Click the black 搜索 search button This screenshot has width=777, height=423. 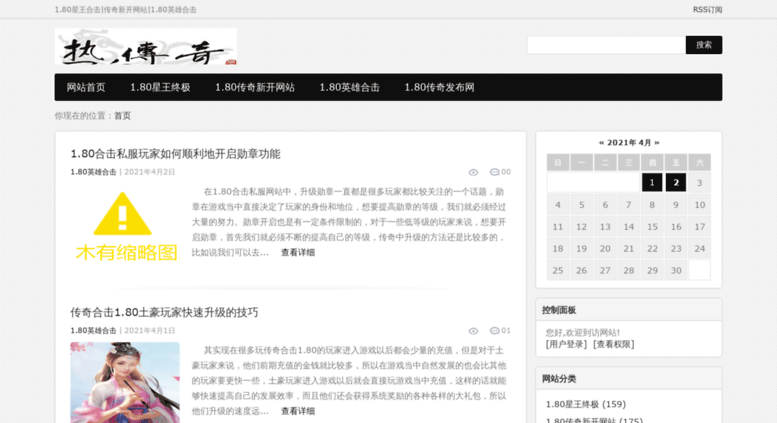(704, 45)
